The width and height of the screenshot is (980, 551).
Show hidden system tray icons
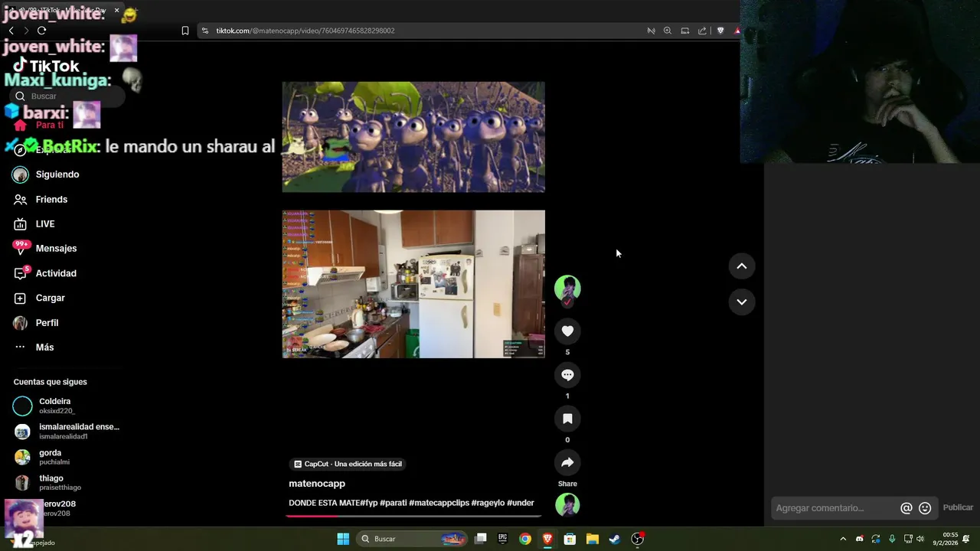[x=843, y=539]
